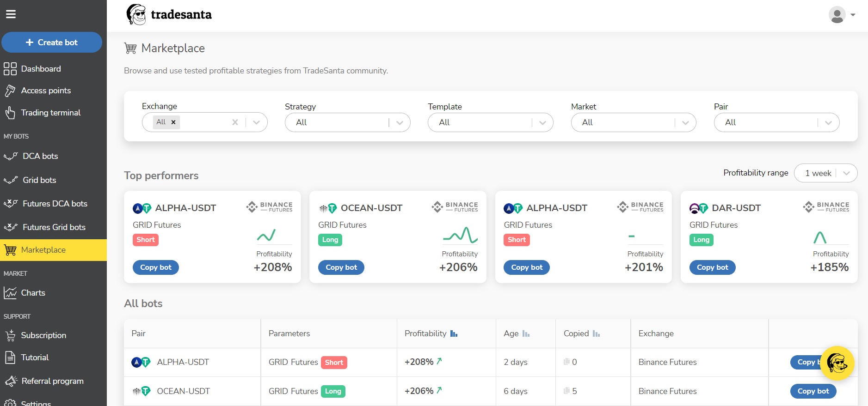Copy the OCEAN-USDT card bot
The width and height of the screenshot is (868, 406).
pyautogui.click(x=341, y=267)
